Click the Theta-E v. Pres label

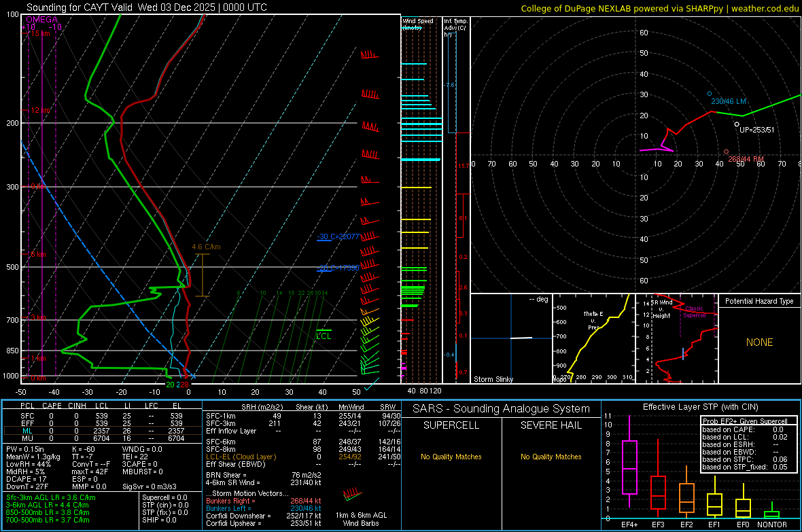pos(593,320)
